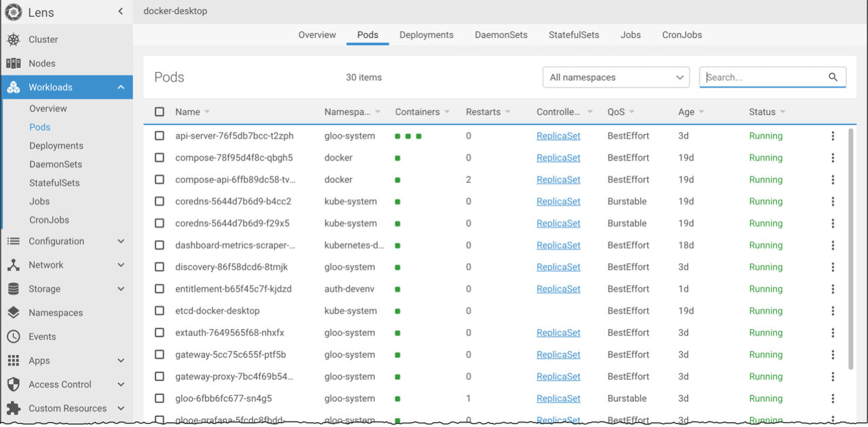Open actions menu for compose-78f95d4f8c-qbgh5
The height and width of the screenshot is (427, 868).
(833, 158)
